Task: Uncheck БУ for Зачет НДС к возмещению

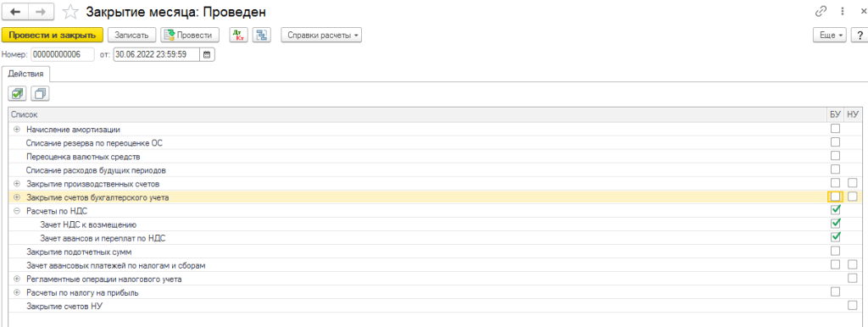Action: (x=835, y=224)
